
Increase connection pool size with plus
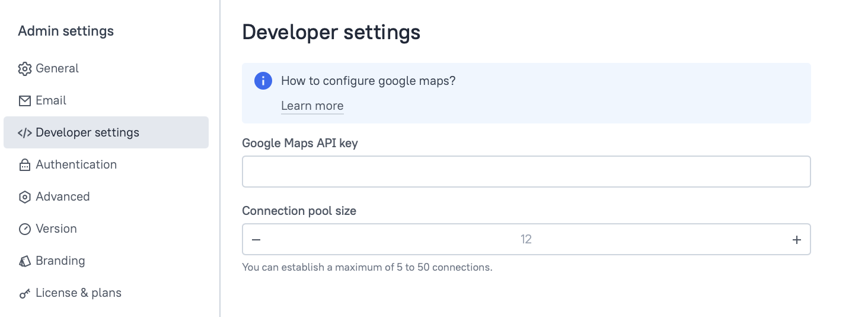796,240
